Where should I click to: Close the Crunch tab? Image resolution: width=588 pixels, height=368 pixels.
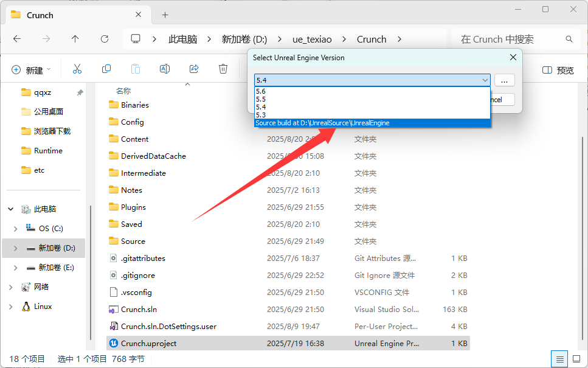(x=139, y=15)
